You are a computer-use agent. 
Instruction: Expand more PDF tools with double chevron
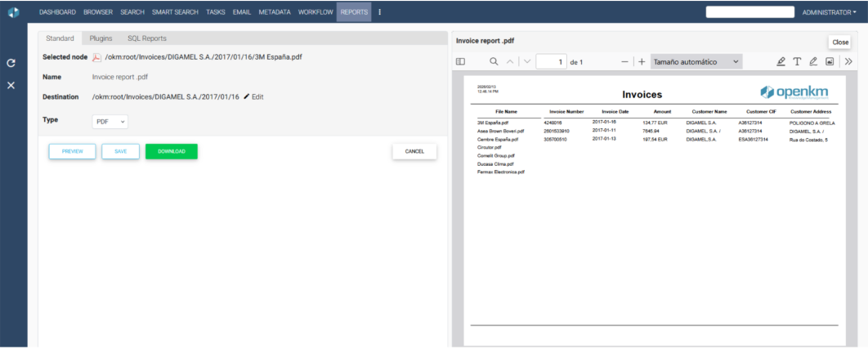[x=848, y=62]
